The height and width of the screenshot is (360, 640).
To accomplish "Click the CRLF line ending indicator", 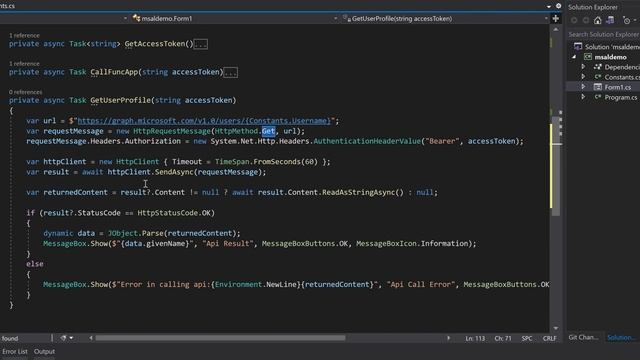I will (549, 338).
